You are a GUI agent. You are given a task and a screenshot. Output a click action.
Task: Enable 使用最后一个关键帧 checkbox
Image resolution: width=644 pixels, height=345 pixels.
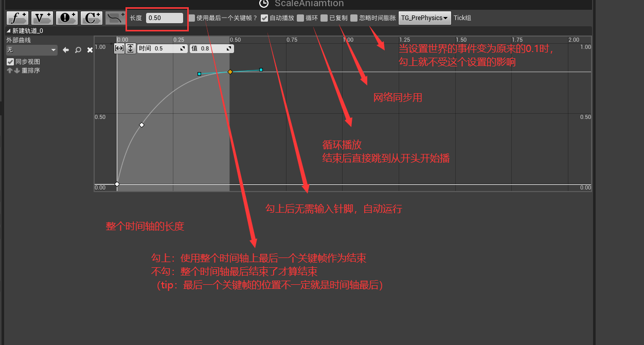pos(192,18)
